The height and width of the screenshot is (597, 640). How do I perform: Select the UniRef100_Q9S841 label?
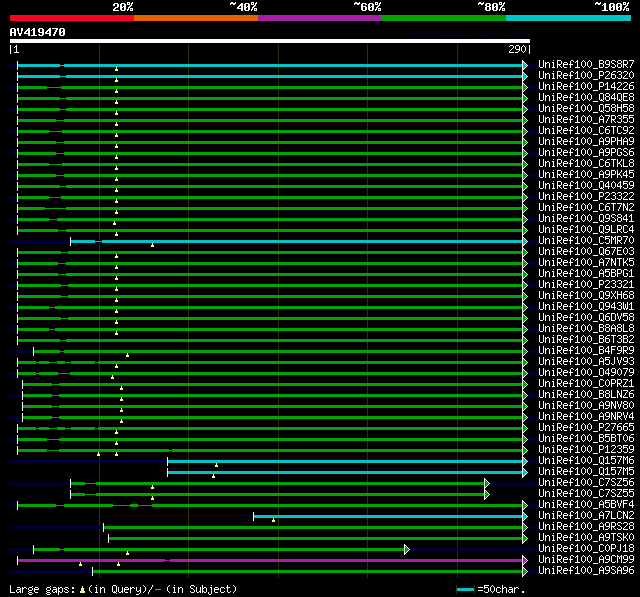(x=586, y=219)
